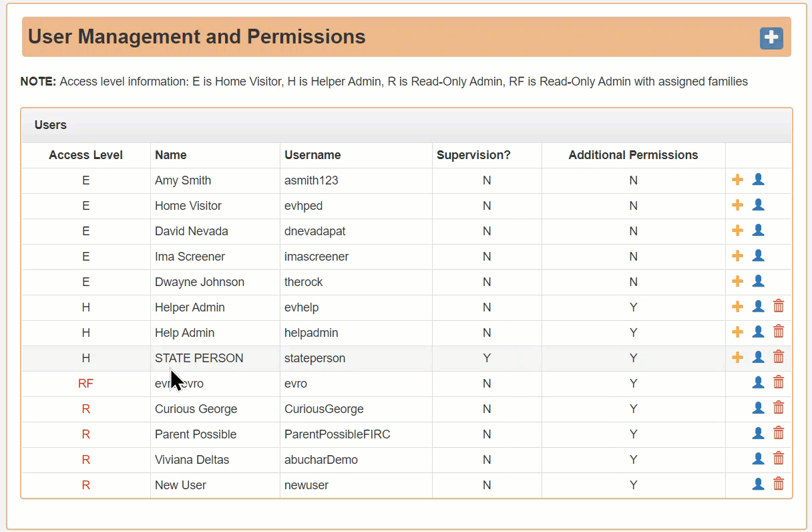Click the RF access level for evro

[x=85, y=384]
